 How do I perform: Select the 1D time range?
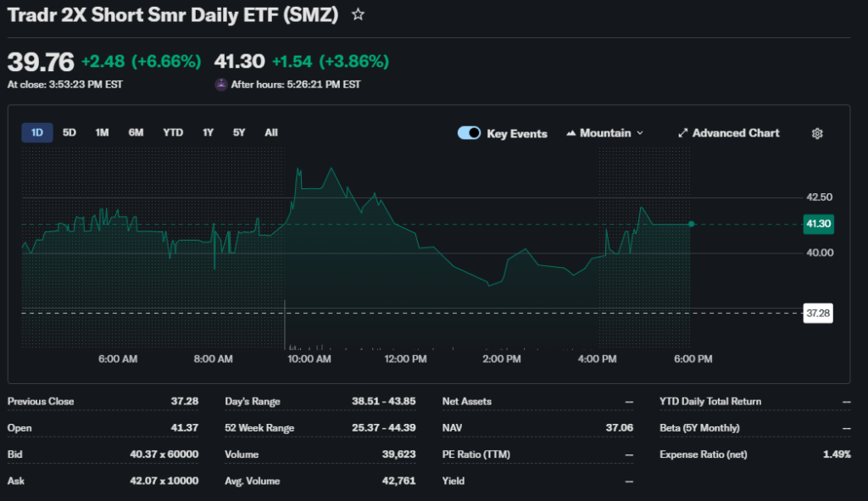(37, 132)
